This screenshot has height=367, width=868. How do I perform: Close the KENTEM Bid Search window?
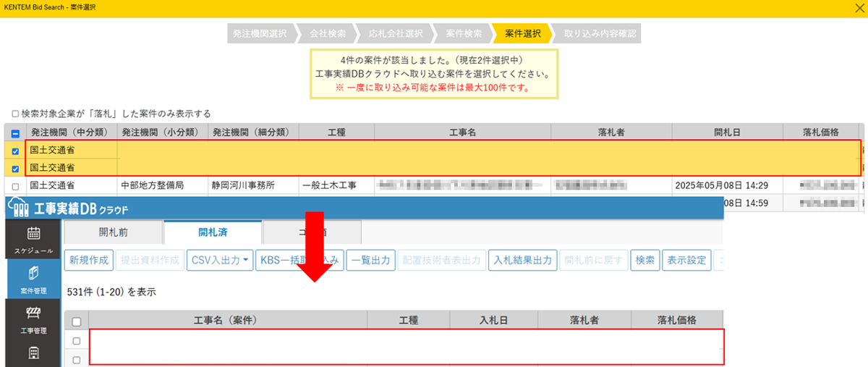(x=859, y=7)
